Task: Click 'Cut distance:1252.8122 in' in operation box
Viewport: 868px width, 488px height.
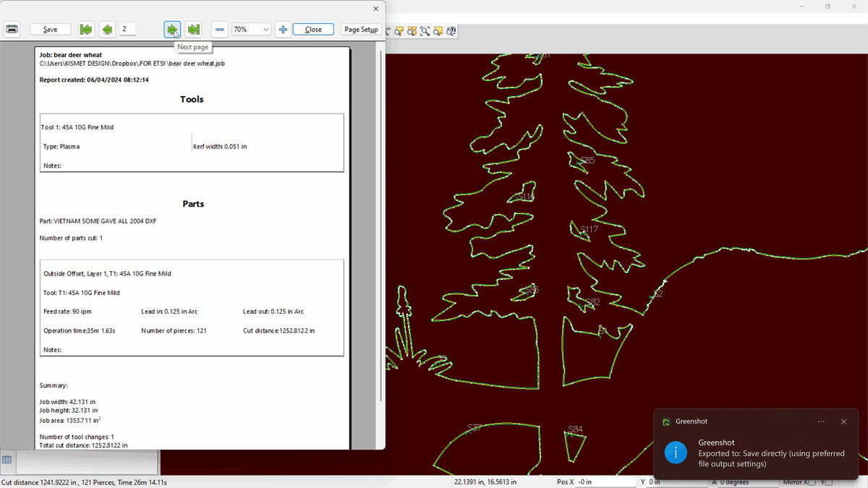Action: tap(278, 330)
